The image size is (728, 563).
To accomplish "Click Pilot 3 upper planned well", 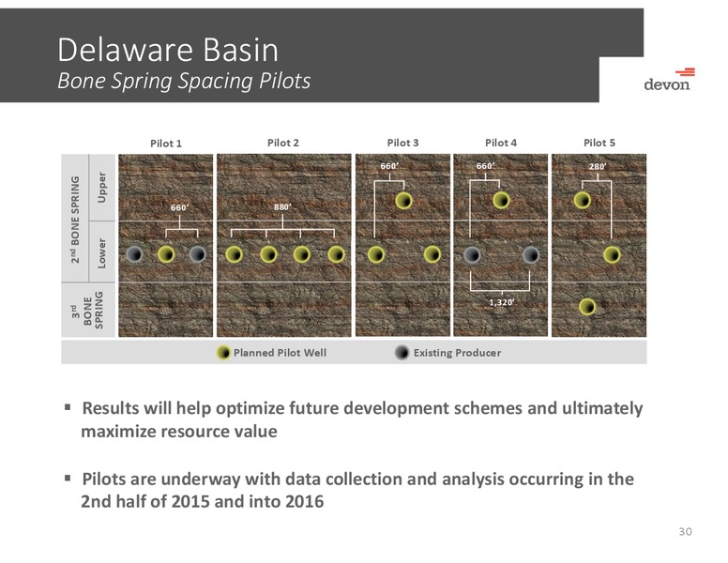I will (x=404, y=201).
